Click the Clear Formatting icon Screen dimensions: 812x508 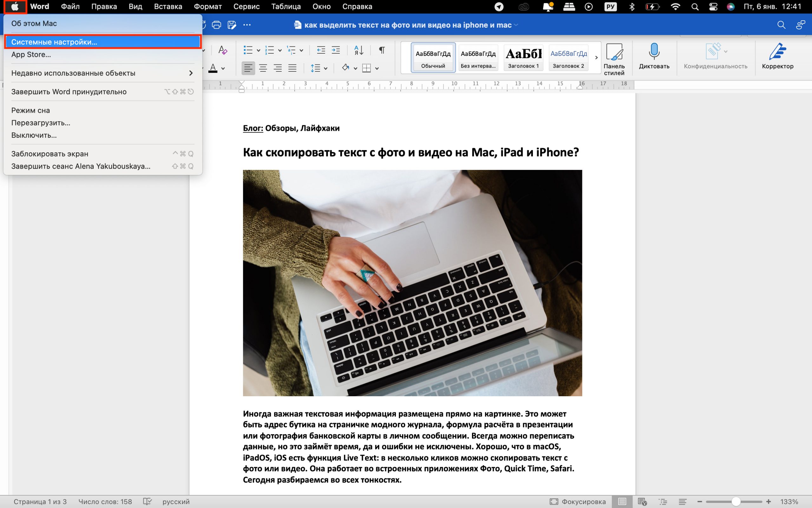pos(223,50)
